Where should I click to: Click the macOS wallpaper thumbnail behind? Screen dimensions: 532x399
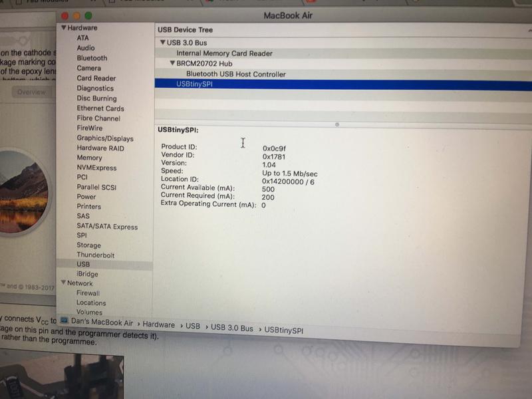[23, 192]
